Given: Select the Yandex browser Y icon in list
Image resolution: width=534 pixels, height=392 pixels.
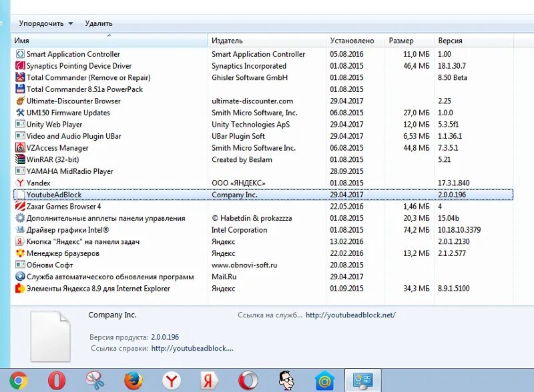Looking at the screenshot, I should pos(20,183).
